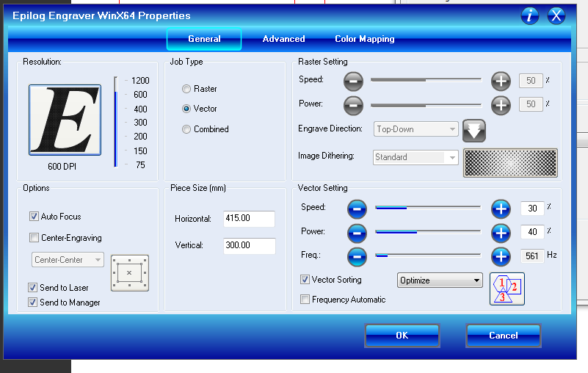Select the 75 resolution label
Image resolution: width=588 pixels, height=373 pixels.
tap(140, 165)
